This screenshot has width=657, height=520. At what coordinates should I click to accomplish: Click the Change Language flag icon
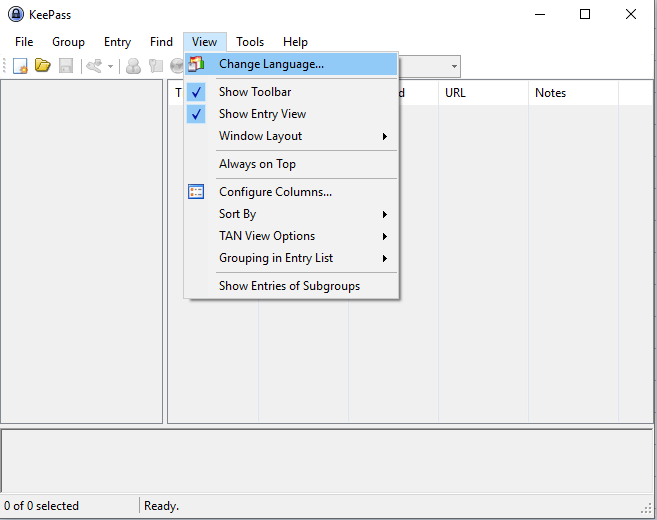(x=196, y=64)
